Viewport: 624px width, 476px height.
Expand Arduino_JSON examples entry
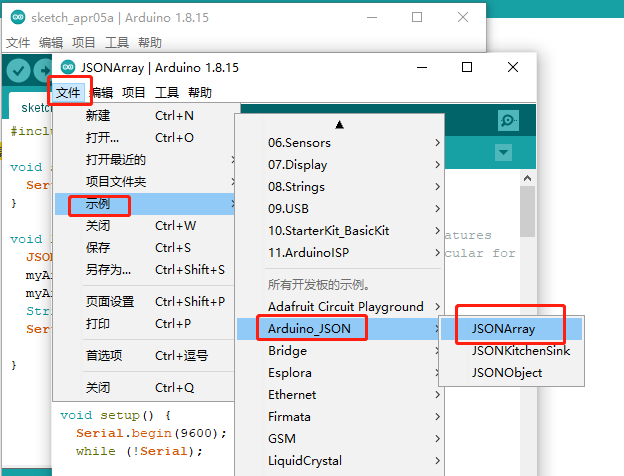coord(340,329)
